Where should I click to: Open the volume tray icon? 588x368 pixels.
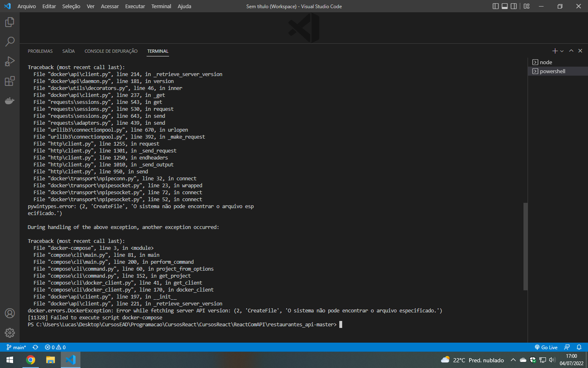point(552,360)
